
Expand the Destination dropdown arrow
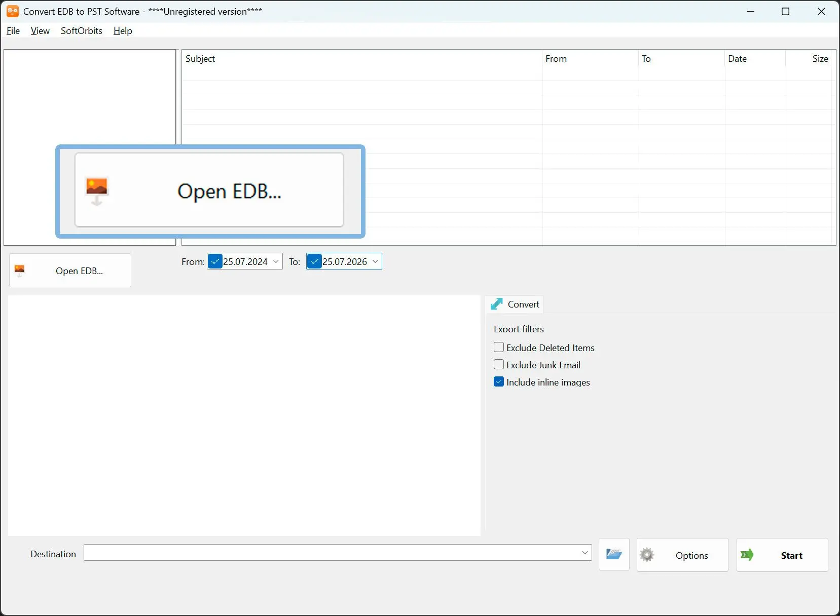pyautogui.click(x=585, y=553)
